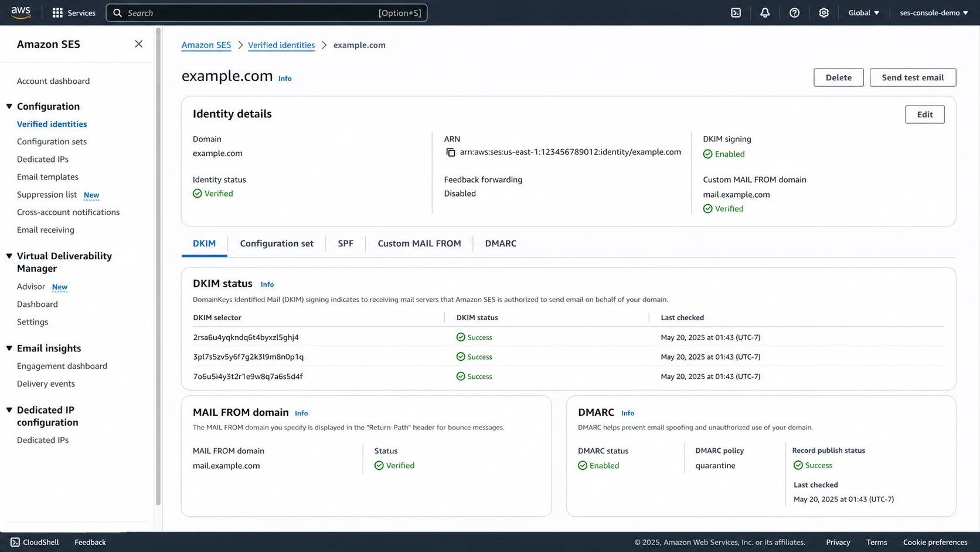Open Engagement dashboard in sidebar

click(x=62, y=365)
